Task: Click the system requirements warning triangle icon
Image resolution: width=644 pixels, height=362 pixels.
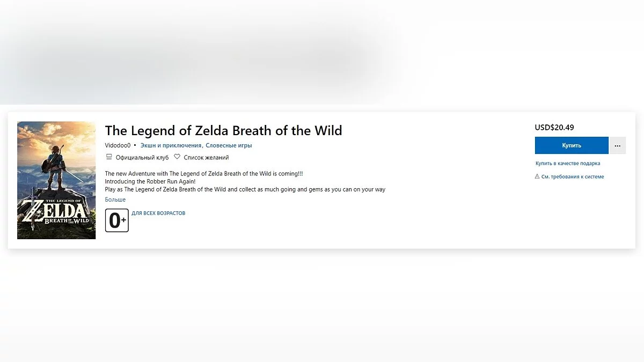Action: [x=537, y=177]
